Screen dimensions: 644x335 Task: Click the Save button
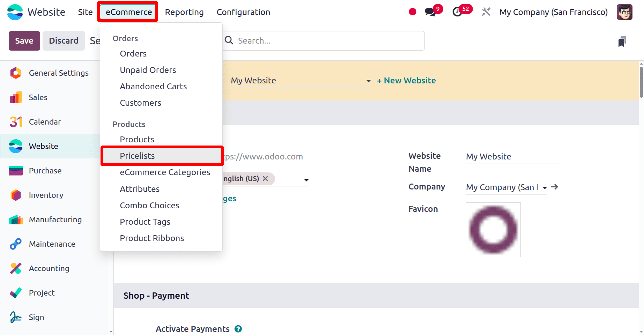click(24, 41)
